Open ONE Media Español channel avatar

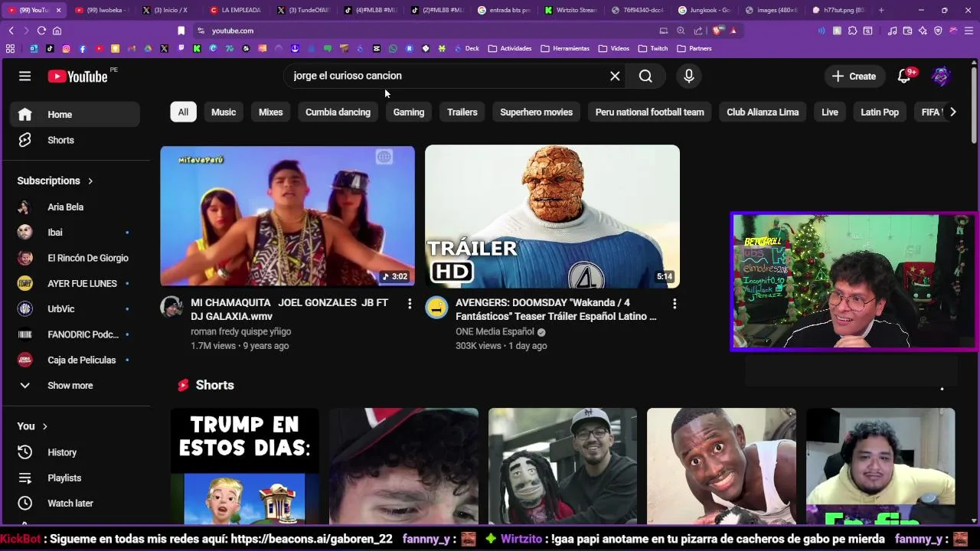coord(436,308)
